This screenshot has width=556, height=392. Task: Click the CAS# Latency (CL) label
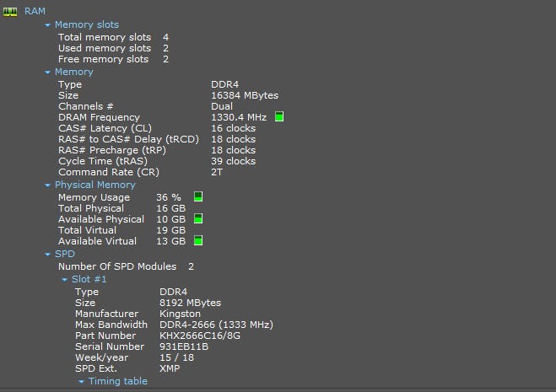105,128
